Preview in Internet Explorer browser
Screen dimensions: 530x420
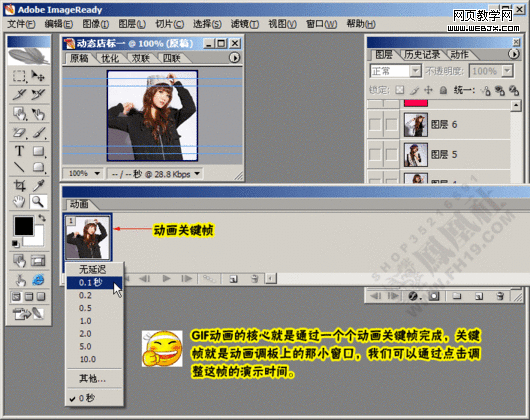coord(38,279)
